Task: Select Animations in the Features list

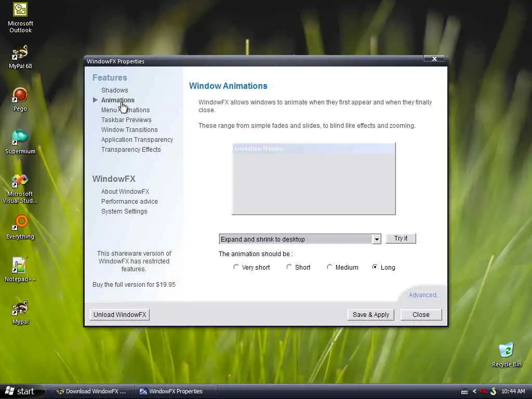Action: 118,100
